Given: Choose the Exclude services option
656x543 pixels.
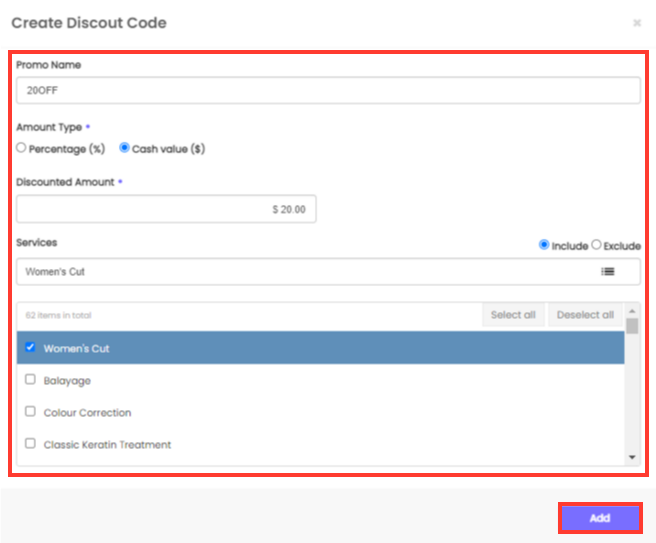Looking at the screenshot, I should click(597, 245).
